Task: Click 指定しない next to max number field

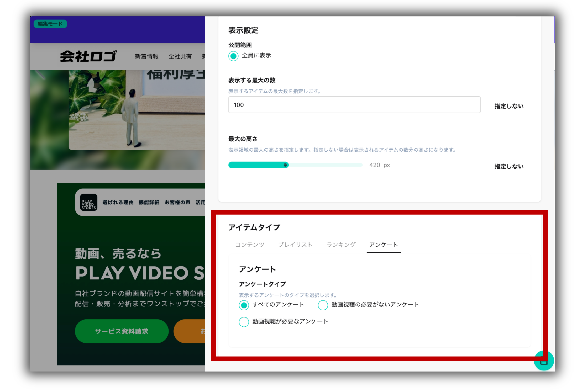Action: pyautogui.click(x=509, y=106)
